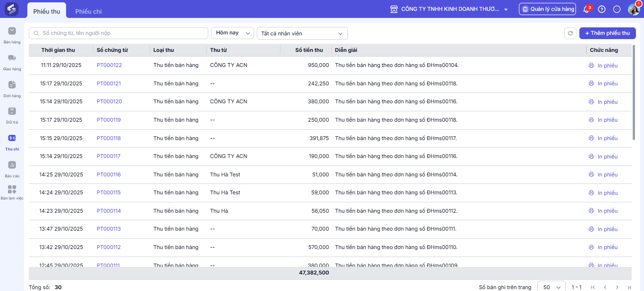Open the Bàn làm việc icon

click(12, 190)
